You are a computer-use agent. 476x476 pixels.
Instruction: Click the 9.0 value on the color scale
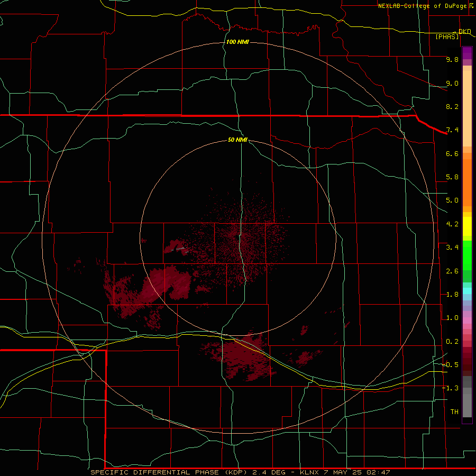(452, 83)
